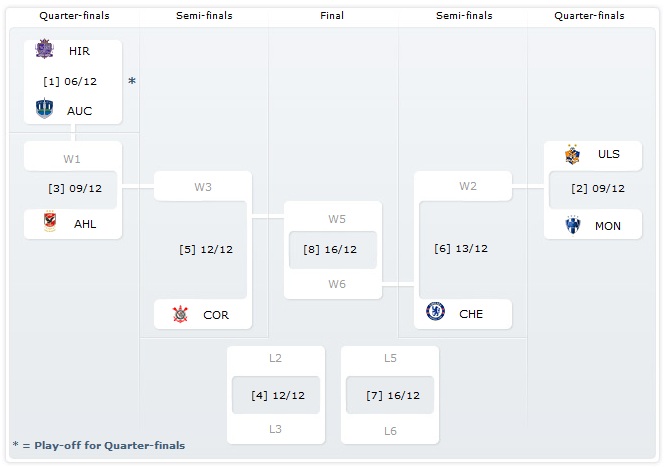664x468 pixels.
Task: Open the final match [8] 16/12
Action: [333, 249]
